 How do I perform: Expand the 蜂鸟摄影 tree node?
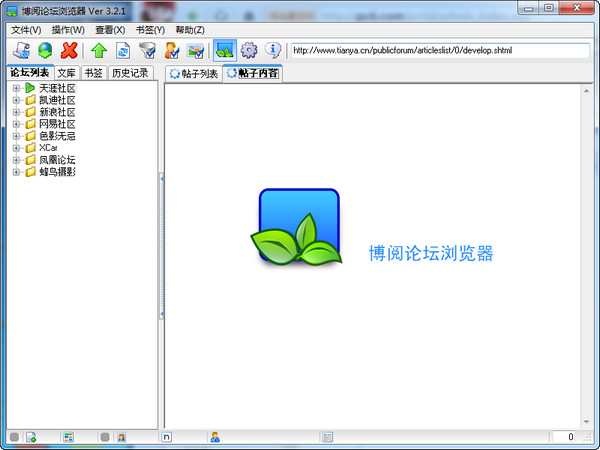[x=16, y=172]
